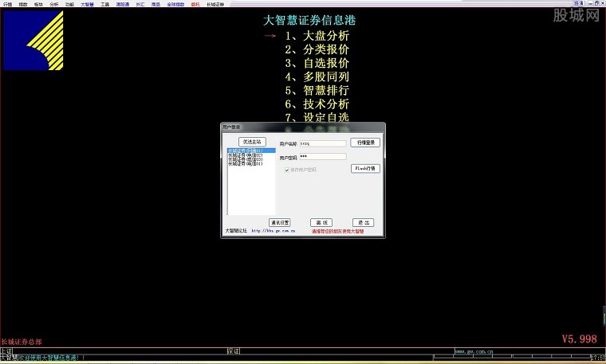
Task: Open 6、技术分析 entry
Action: pos(317,104)
